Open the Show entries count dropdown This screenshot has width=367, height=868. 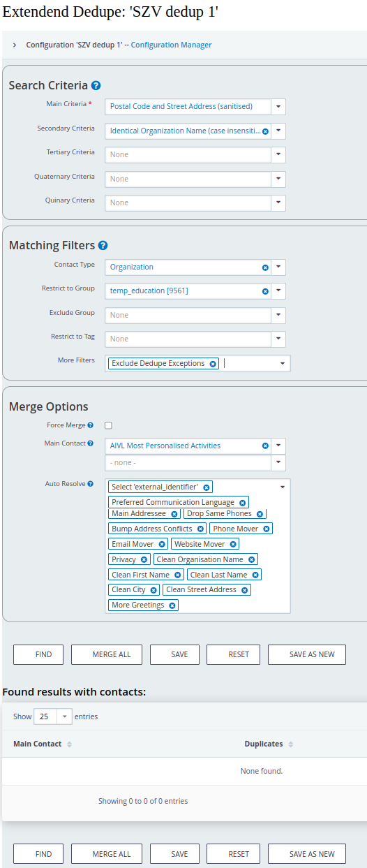pyautogui.click(x=53, y=716)
